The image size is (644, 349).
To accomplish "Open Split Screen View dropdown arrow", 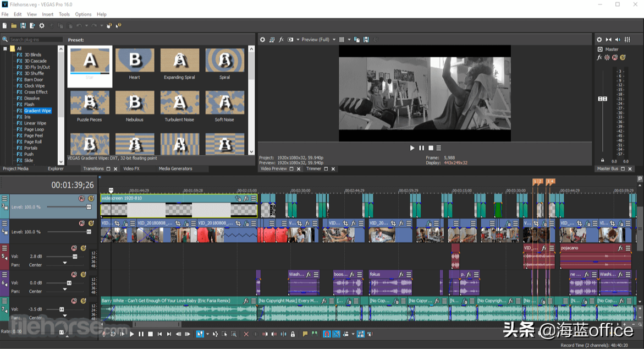I will pos(298,40).
